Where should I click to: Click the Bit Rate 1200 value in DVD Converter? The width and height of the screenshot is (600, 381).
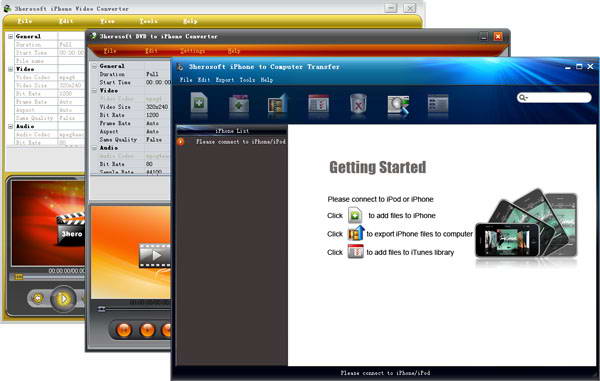152,115
